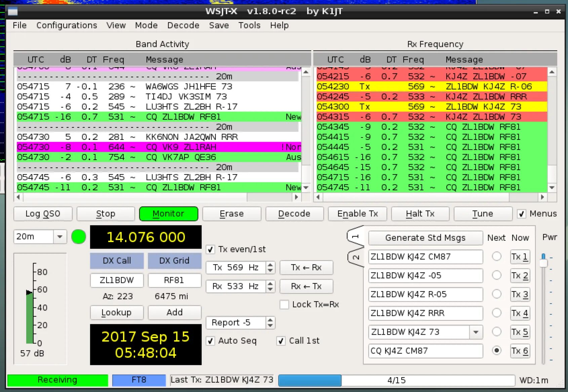Click the Lookup button
This screenshot has width=568, height=392.
point(117,313)
